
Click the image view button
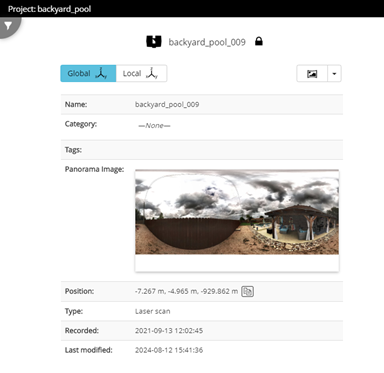[x=312, y=74]
